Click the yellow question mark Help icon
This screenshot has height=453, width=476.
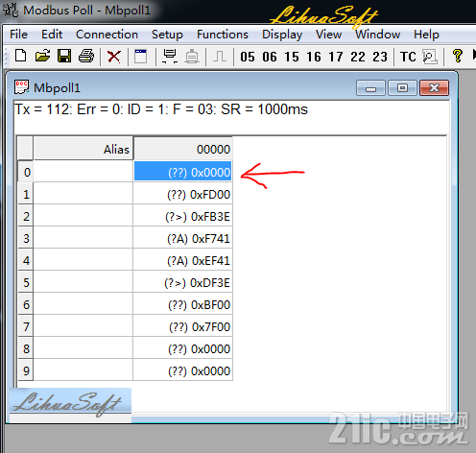click(458, 56)
